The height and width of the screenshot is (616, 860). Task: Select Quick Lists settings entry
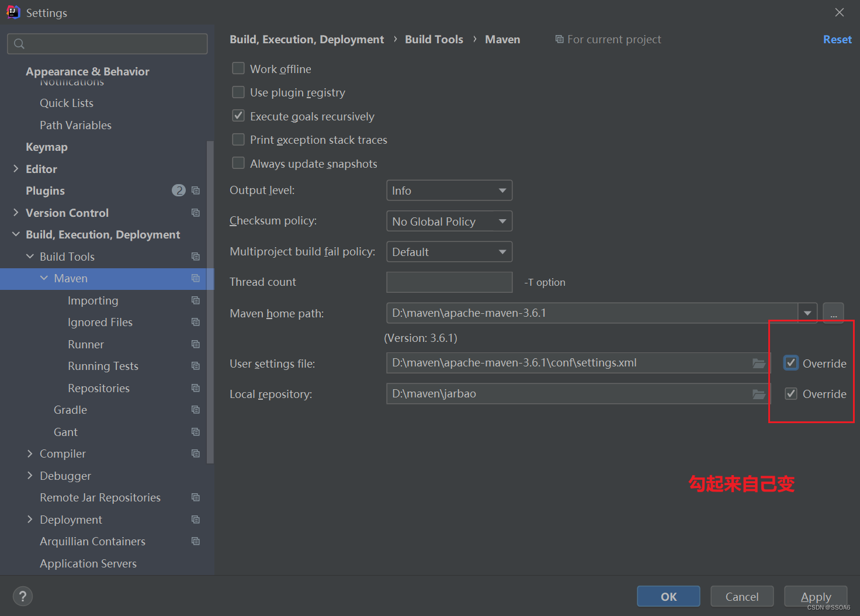67,103
